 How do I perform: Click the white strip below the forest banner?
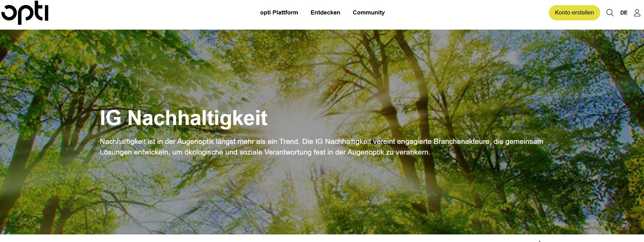coord(322,238)
